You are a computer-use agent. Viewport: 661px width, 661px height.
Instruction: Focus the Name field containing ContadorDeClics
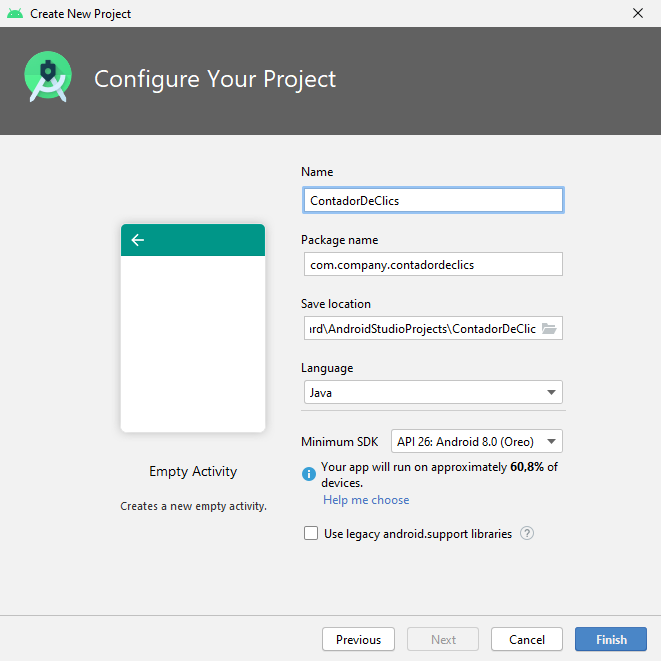[x=432, y=201]
